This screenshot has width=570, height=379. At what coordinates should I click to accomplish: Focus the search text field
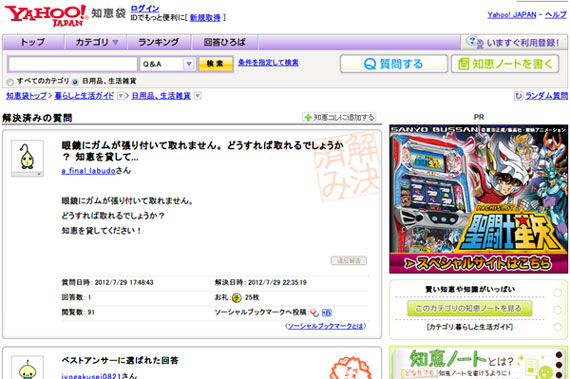(x=72, y=64)
